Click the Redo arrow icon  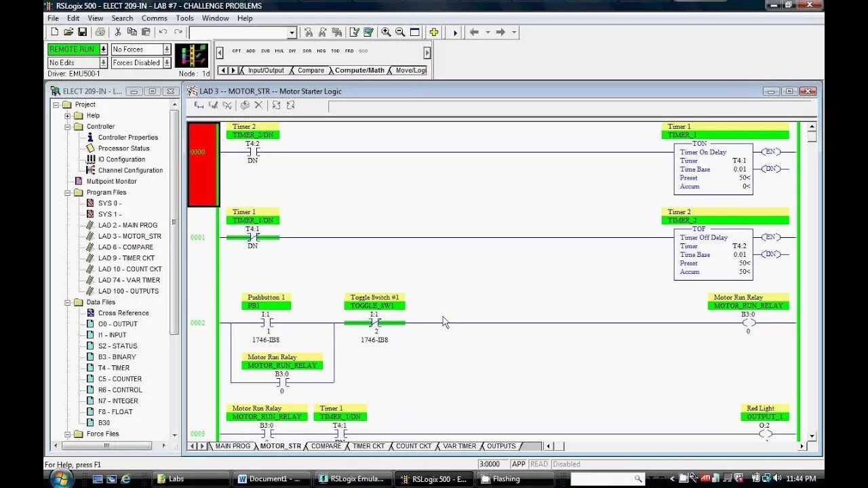pyautogui.click(x=178, y=32)
